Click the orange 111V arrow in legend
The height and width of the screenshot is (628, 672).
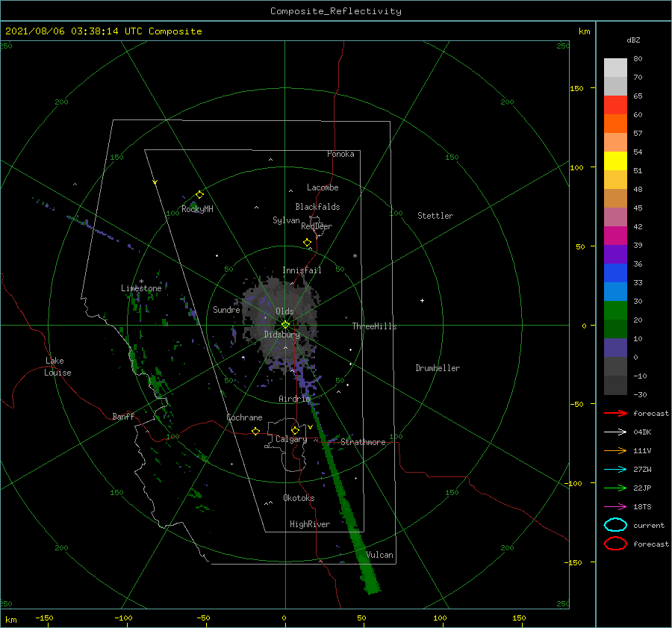coord(615,450)
